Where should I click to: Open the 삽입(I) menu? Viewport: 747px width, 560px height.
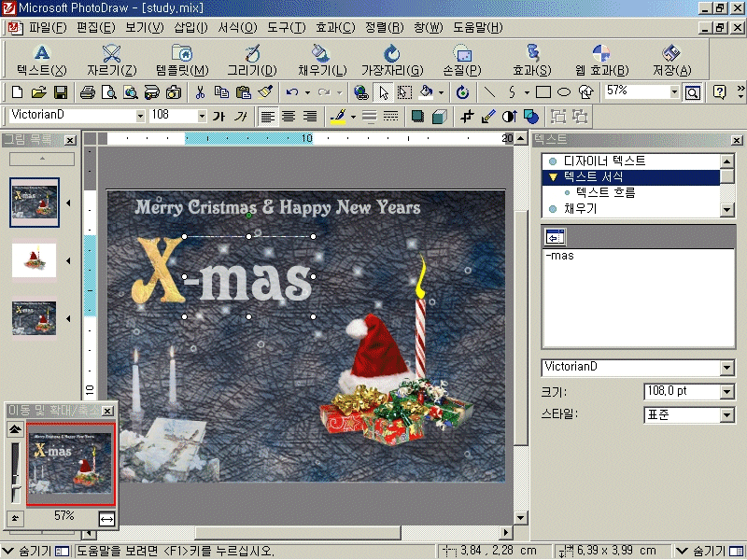[190, 28]
